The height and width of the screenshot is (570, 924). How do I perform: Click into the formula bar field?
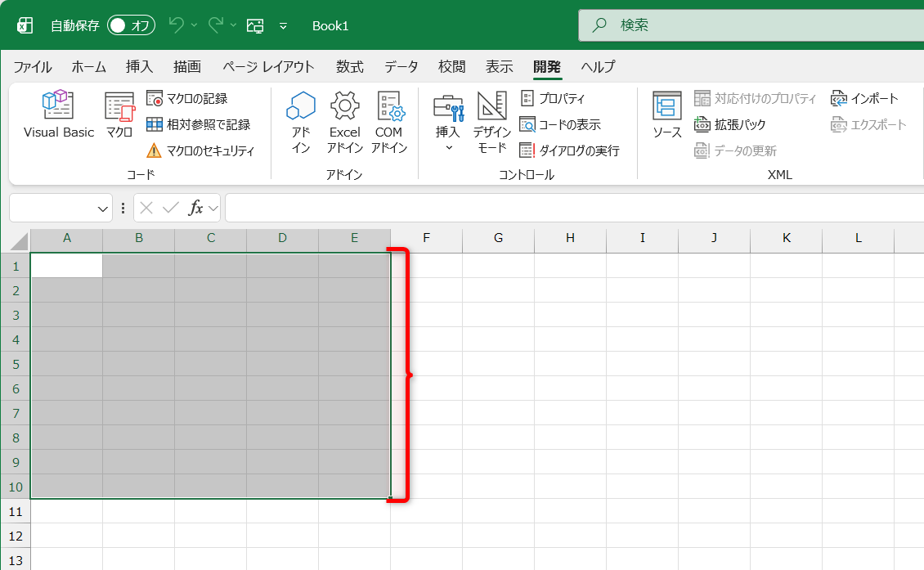[575, 208]
